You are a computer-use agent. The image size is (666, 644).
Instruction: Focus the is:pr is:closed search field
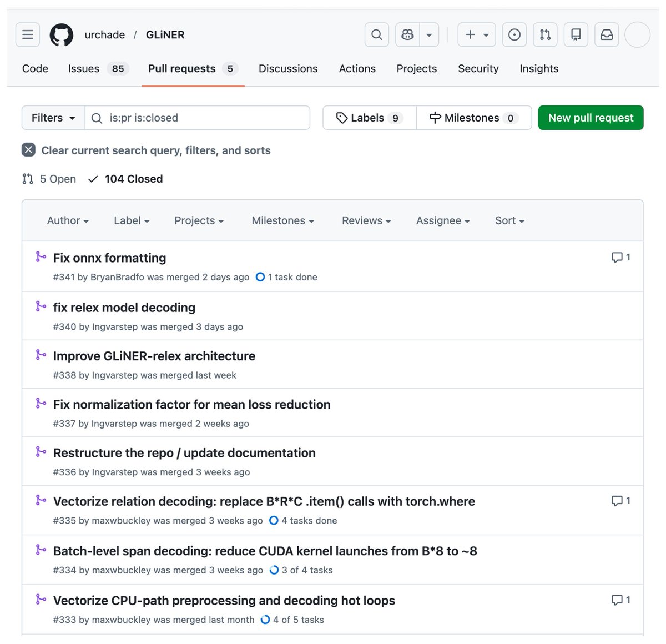pos(198,118)
